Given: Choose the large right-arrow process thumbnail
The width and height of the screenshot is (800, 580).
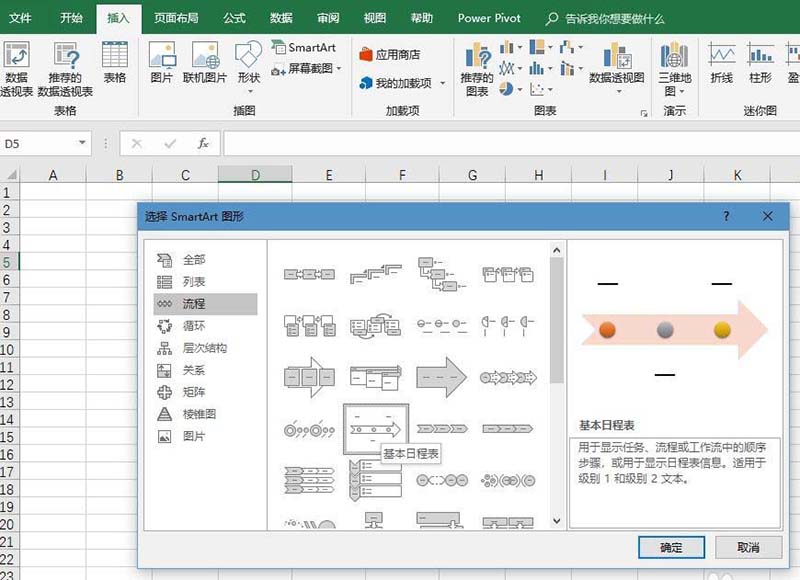Looking at the screenshot, I should 441,377.
